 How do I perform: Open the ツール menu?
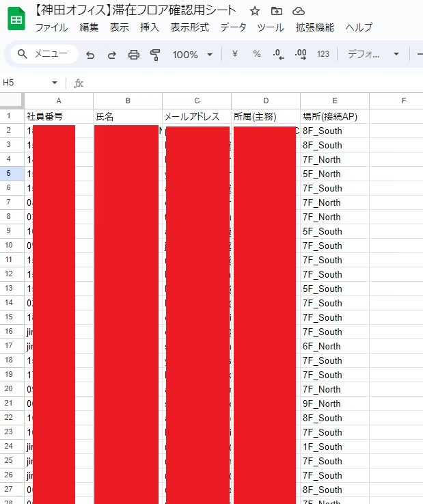click(271, 27)
